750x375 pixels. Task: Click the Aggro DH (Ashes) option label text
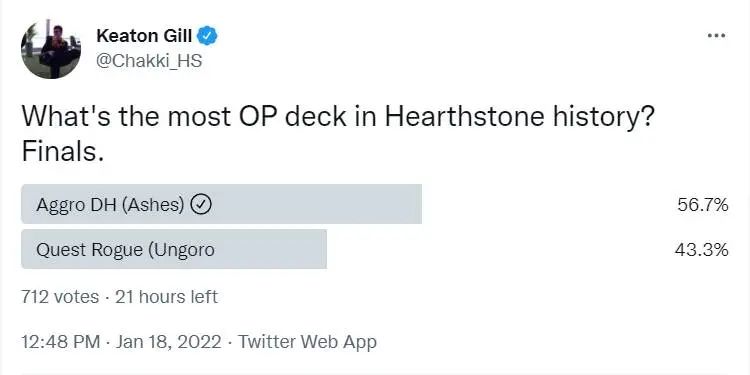[x=110, y=205]
